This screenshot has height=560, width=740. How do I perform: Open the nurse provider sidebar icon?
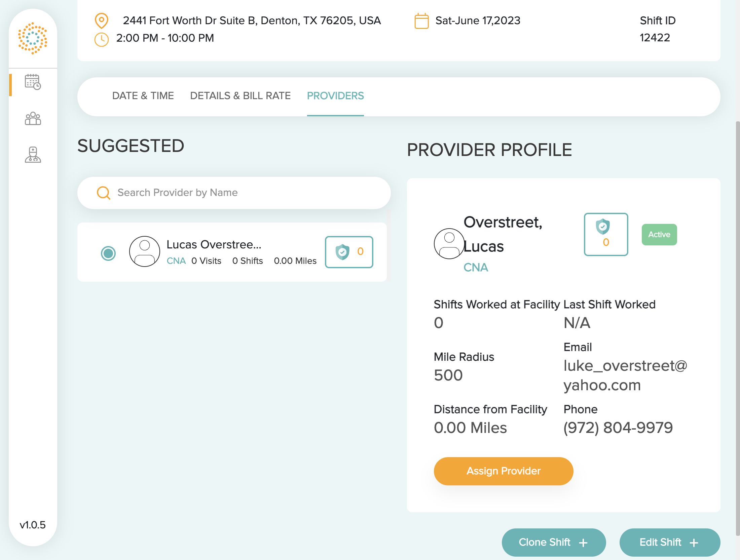33,155
